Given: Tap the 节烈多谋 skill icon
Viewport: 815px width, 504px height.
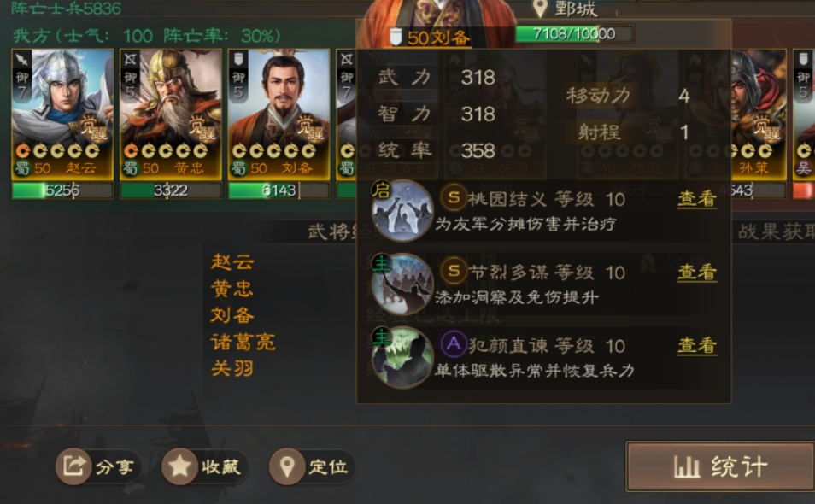Looking at the screenshot, I should tap(402, 284).
